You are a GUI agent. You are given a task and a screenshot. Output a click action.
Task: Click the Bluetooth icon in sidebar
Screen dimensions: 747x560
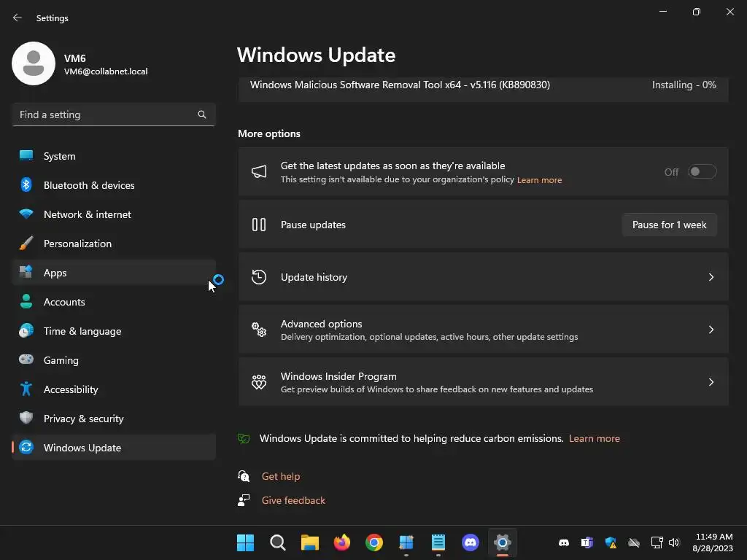pos(26,184)
